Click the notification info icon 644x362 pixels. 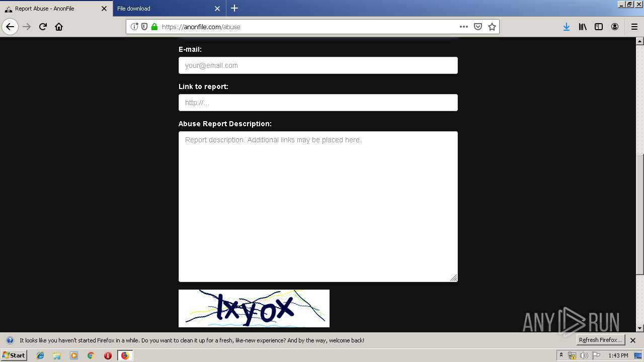[x=10, y=340]
